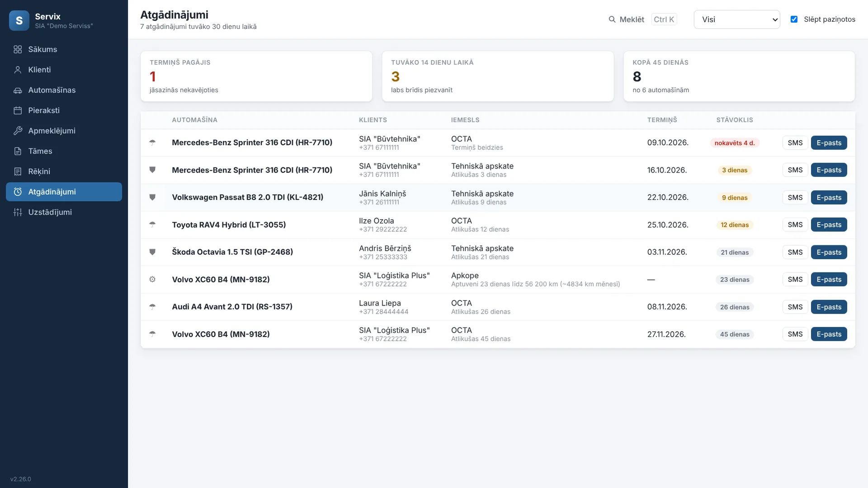
Task: Click the 'nokavēts 4 d.' status badge
Action: 735,143
